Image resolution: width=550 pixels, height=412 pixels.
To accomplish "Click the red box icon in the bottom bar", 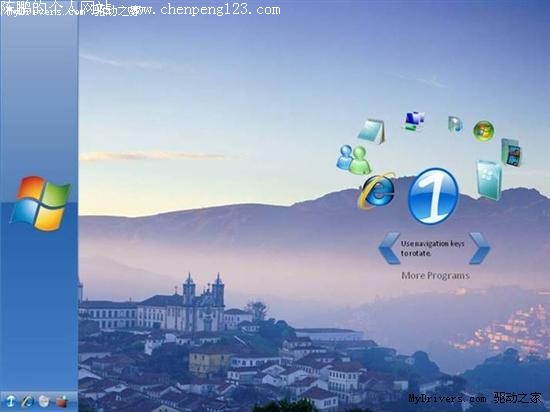I will click(x=61, y=401).
